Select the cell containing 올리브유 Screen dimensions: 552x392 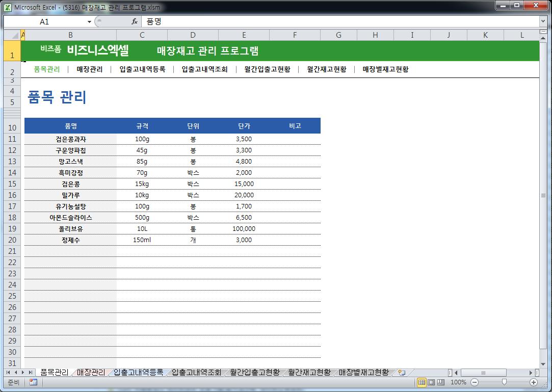(70, 229)
